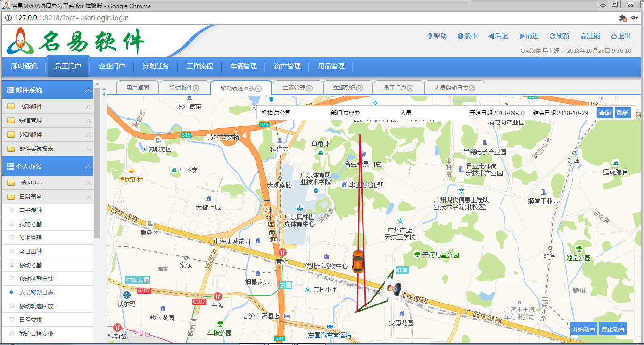
Task: Click the power icon for 退出
Action: [x=614, y=36]
